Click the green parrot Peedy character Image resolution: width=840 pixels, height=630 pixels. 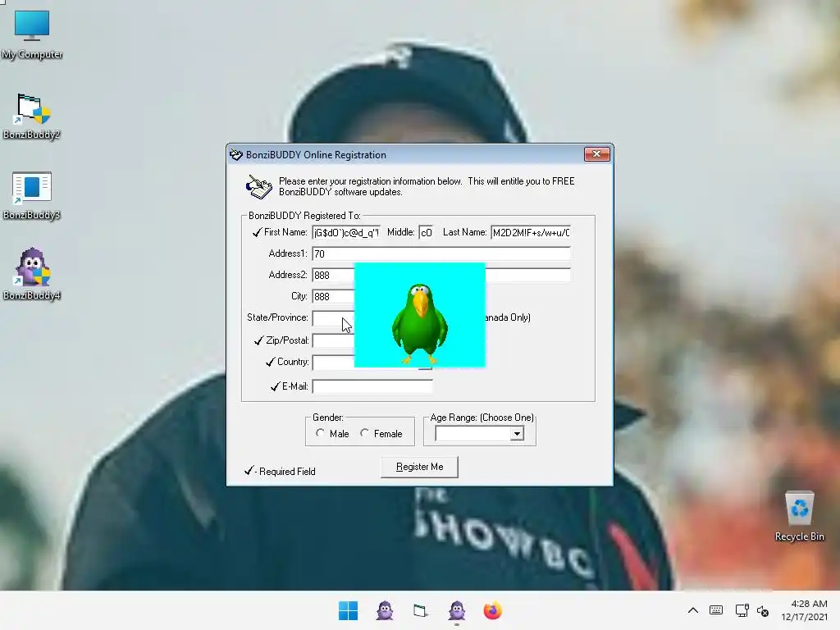420,323
